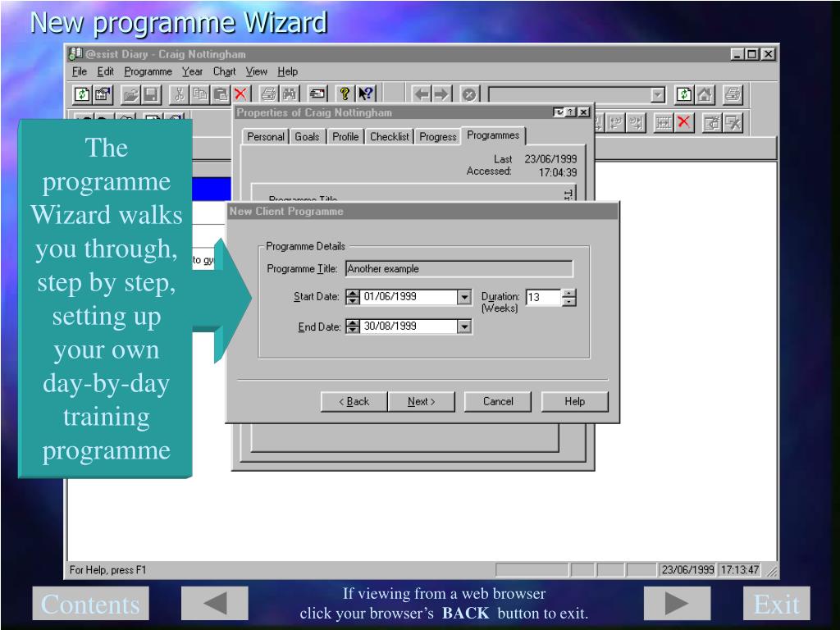Click the Print icon beside the binoculars
This screenshot has height=630, width=840.
click(269, 95)
